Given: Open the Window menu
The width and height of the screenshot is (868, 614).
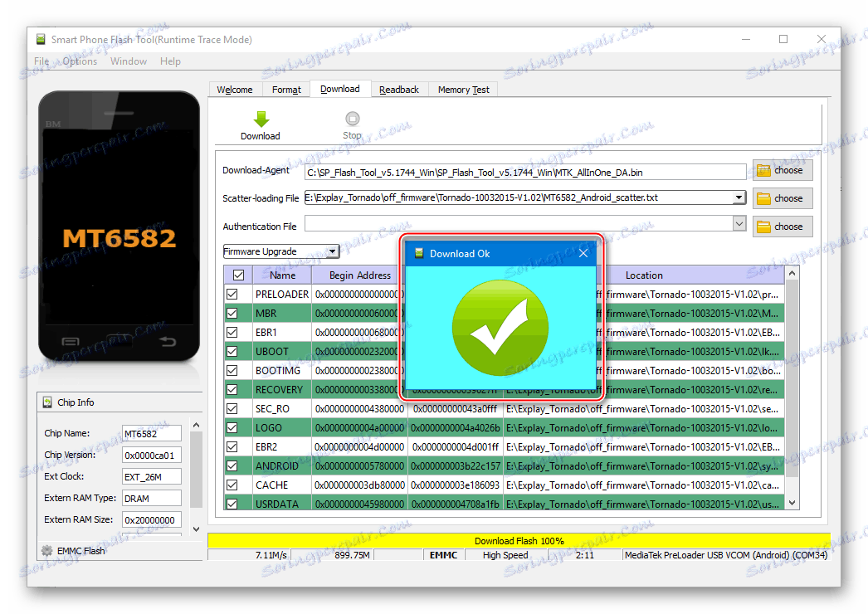Looking at the screenshot, I should 129,61.
